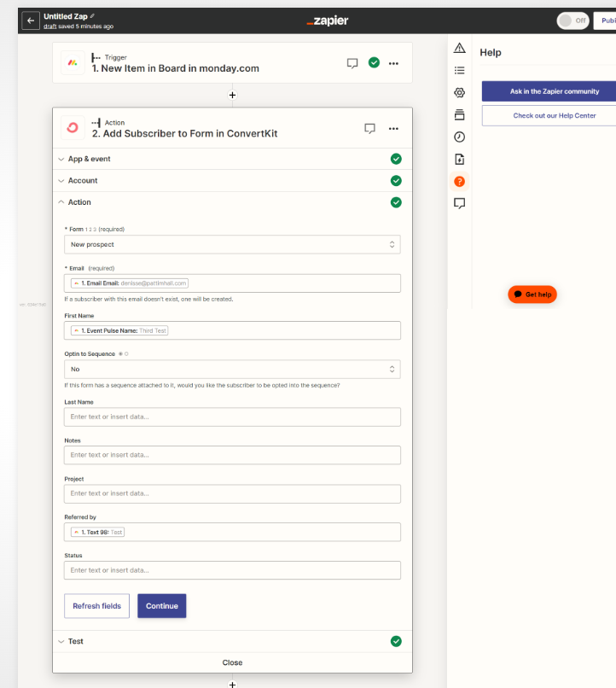
Task: Open the Optin to Sequence dropdown
Action: (232, 370)
